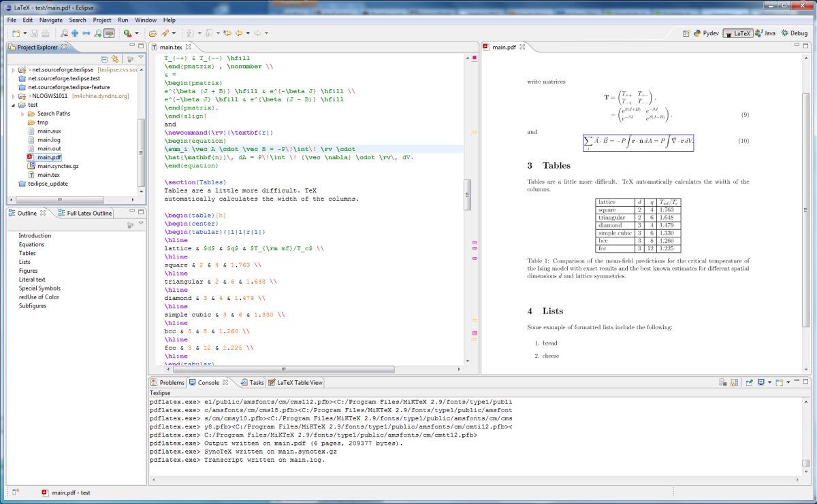This screenshot has height=504, width=817.
Task: Click Collapse All in Project Explorer
Action: tap(104, 59)
